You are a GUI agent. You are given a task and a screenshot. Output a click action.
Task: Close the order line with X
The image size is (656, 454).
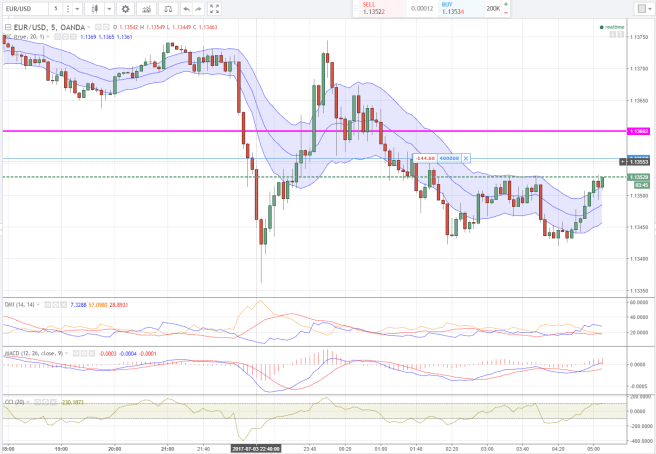click(x=465, y=158)
